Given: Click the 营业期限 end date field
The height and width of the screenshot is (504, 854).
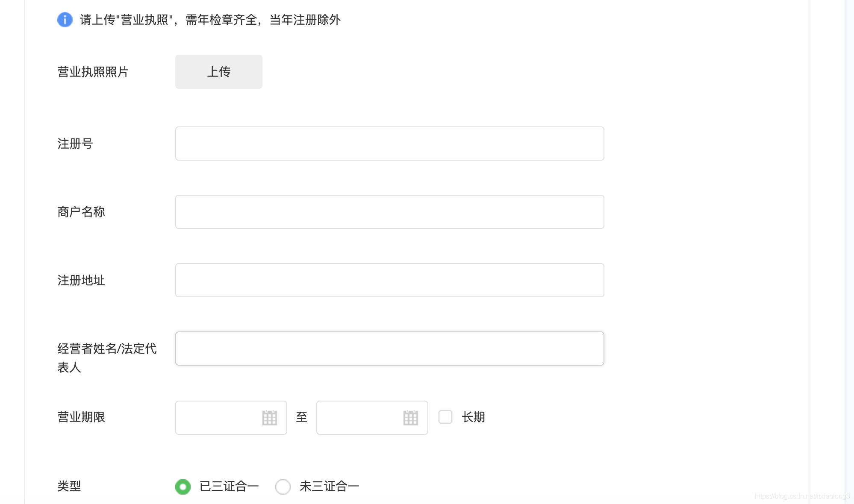Looking at the screenshot, I should tap(372, 418).
